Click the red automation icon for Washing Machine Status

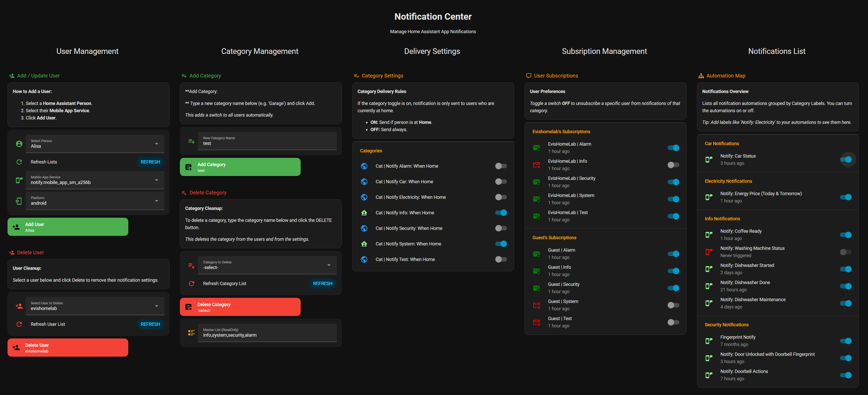point(709,252)
